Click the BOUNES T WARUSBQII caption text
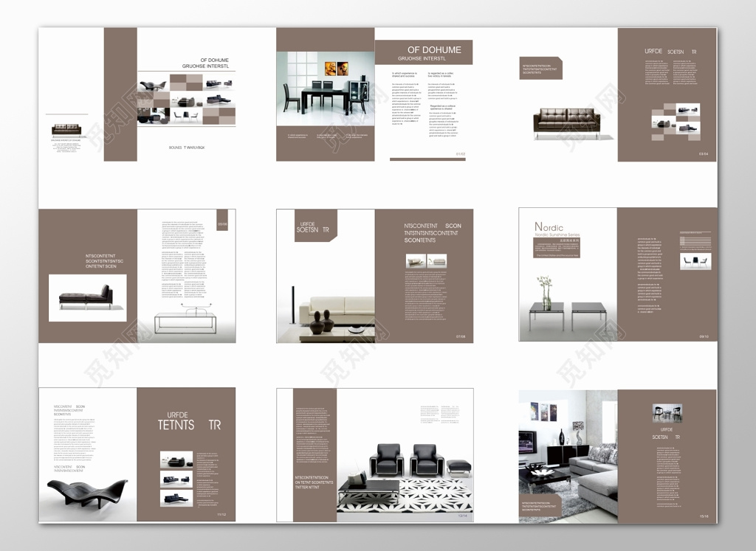This screenshot has width=756, height=551. click(187, 148)
